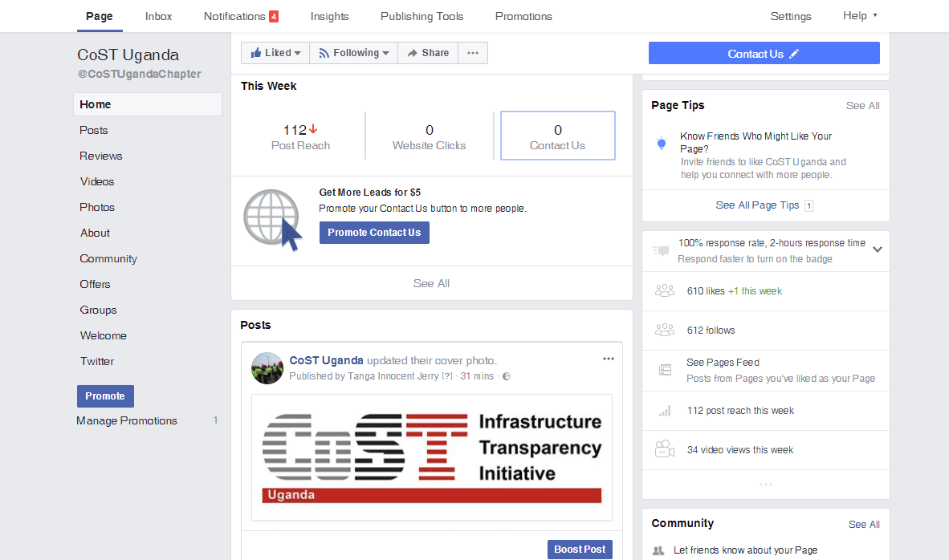This screenshot has height=560, width=949.
Task: Open the Notifications tab
Action: tap(241, 16)
